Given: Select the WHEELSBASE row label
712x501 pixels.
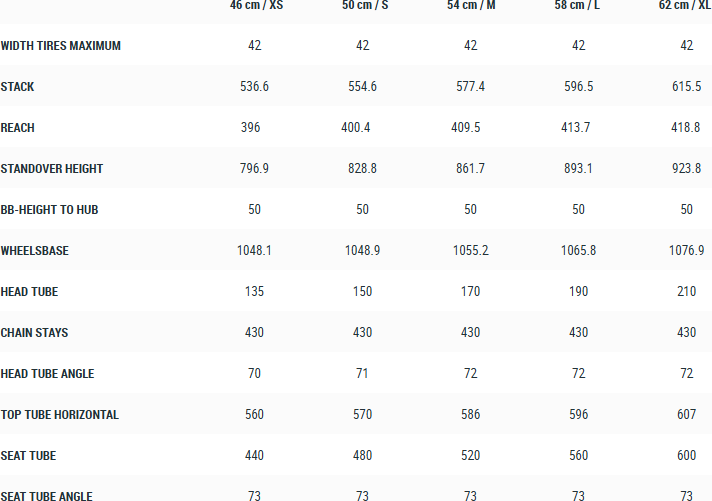Looking at the screenshot, I should 35,251.
